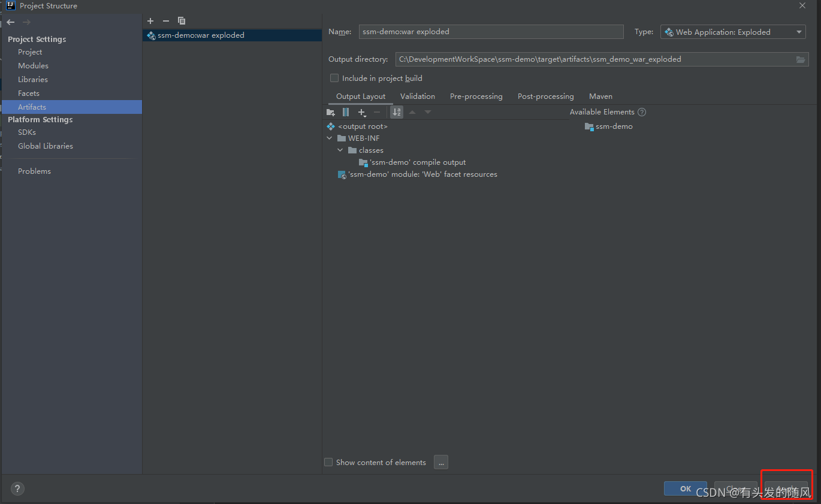Create a directory in the output layout
The width and height of the screenshot is (821, 504).
point(330,112)
